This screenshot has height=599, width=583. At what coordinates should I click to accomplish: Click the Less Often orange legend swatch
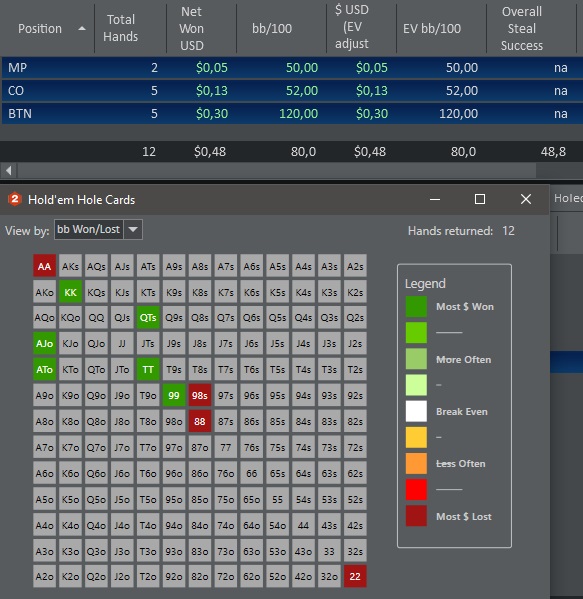point(416,463)
